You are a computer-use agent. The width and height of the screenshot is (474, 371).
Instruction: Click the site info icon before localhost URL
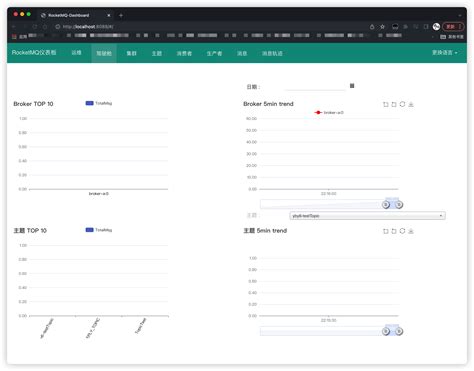pyautogui.click(x=57, y=27)
